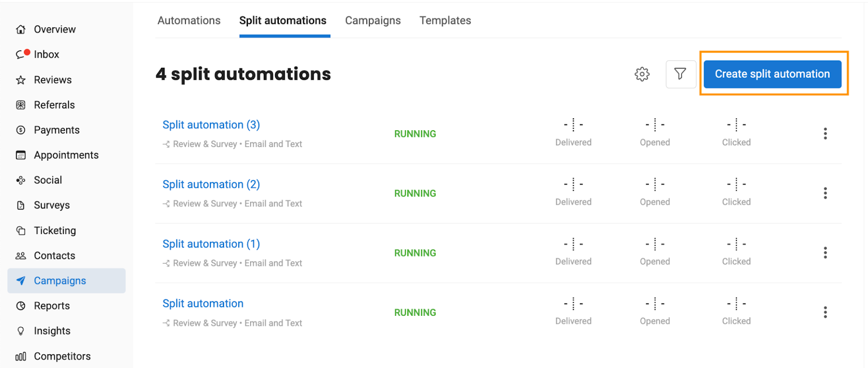Open the Split automation (1) link
The width and height of the screenshot is (868, 368).
(211, 244)
